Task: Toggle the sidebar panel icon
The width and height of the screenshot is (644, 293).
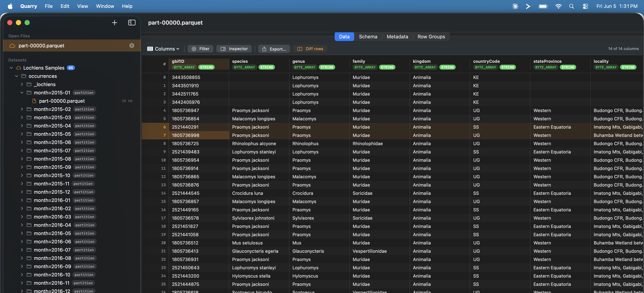Action: [132, 23]
